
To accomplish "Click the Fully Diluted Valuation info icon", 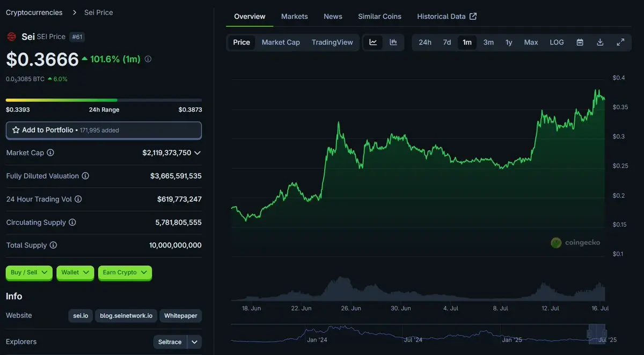I will click(x=85, y=176).
